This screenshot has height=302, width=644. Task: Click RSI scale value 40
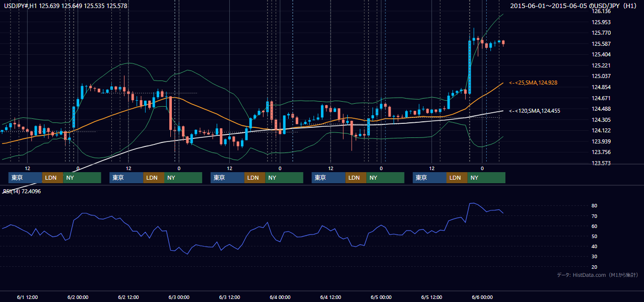(595, 246)
